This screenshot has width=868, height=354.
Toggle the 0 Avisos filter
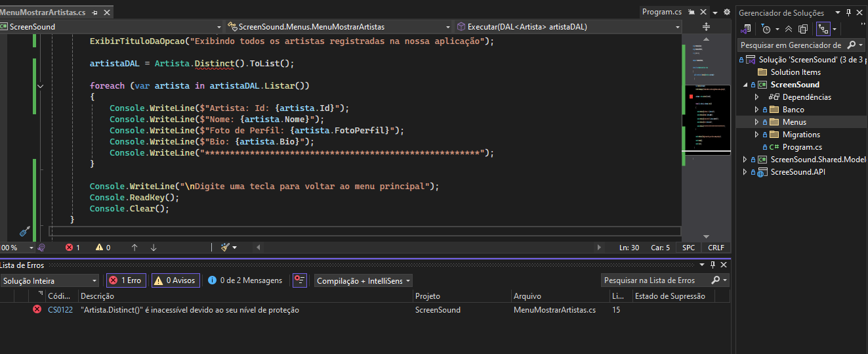point(176,280)
